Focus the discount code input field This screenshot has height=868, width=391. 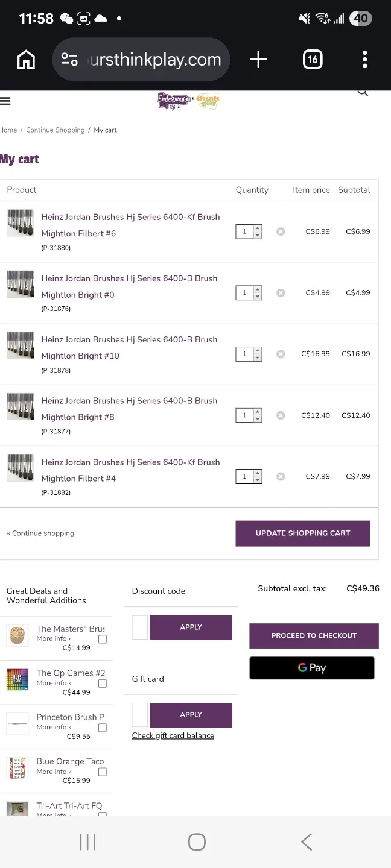140,627
